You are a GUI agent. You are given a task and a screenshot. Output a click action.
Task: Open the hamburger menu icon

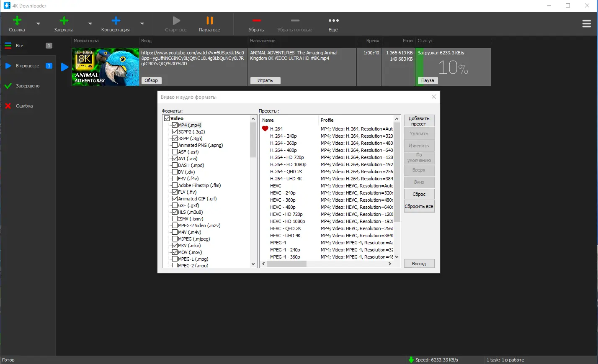pos(586,24)
